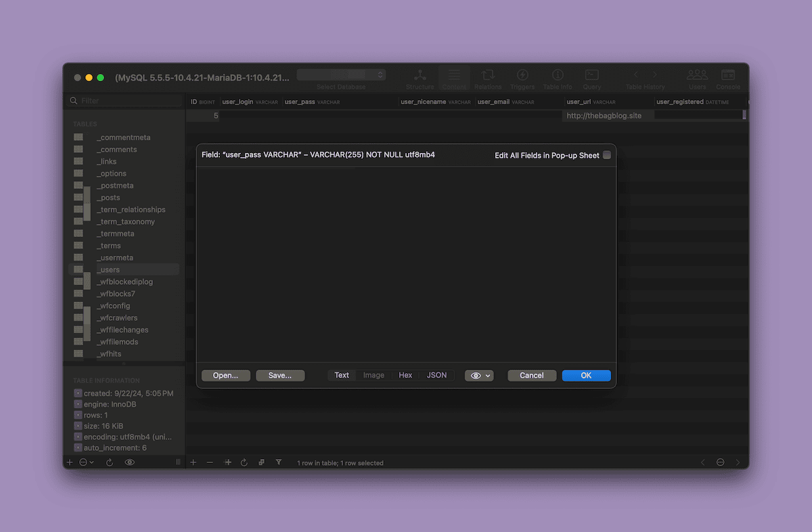Select the _wfblockediplog table
Image resolution: width=812 pixels, height=532 pixels.
pos(124,282)
